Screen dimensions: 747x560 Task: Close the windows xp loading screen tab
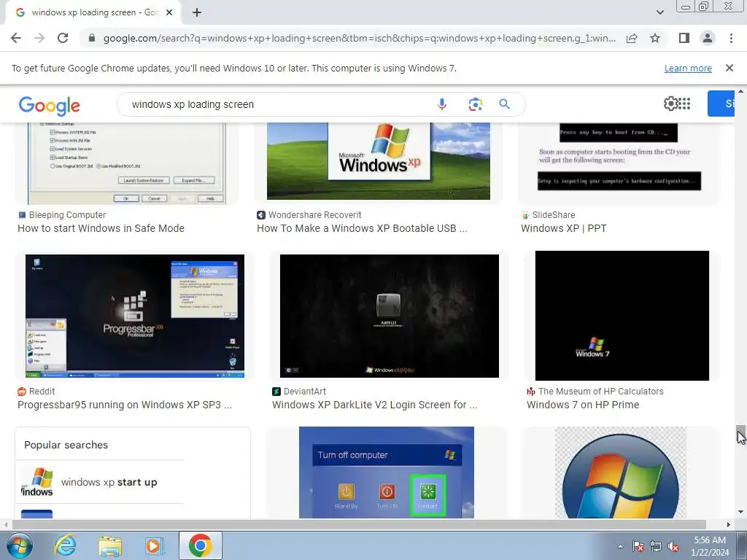click(169, 12)
